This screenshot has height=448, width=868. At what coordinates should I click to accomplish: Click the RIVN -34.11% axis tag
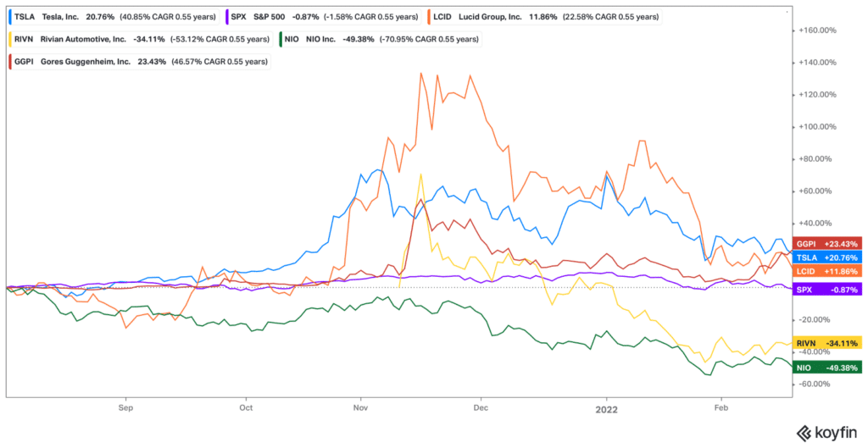point(827,343)
